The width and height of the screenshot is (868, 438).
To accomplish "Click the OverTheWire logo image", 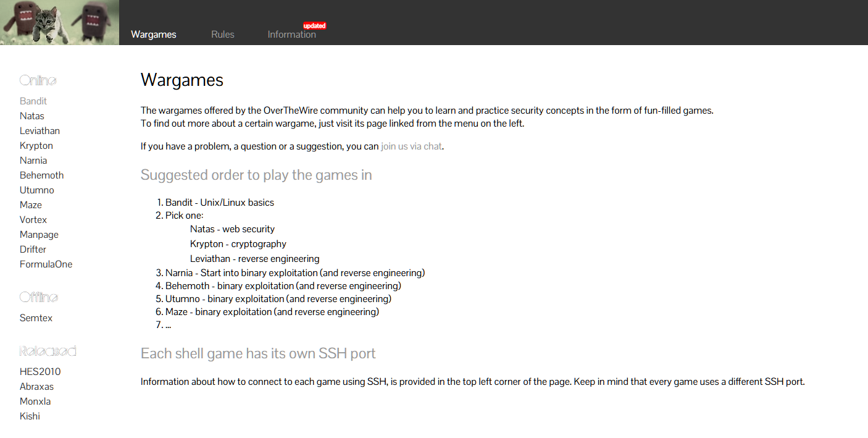I will [59, 22].
